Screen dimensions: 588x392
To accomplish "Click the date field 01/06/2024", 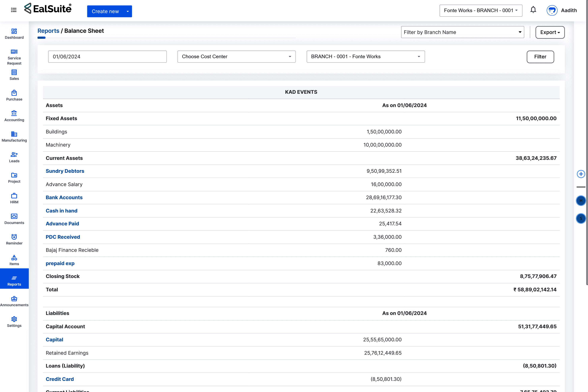I will coord(107,57).
